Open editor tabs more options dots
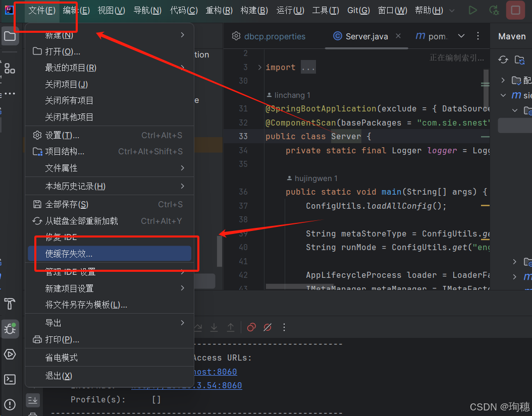 coord(477,36)
